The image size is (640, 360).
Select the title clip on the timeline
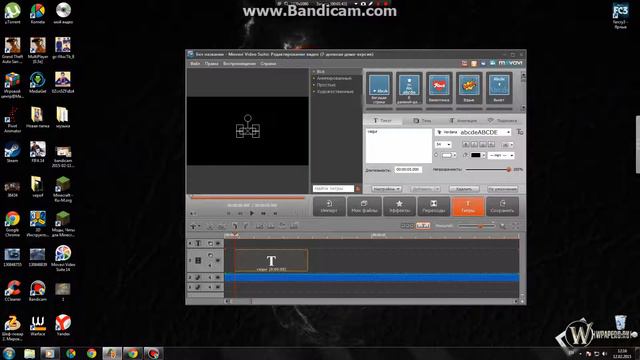click(x=271, y=260)
